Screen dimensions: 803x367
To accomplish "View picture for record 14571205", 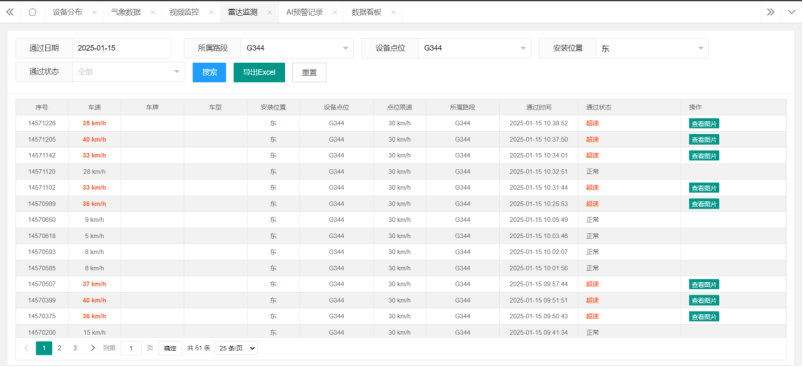I will [704, 139].
